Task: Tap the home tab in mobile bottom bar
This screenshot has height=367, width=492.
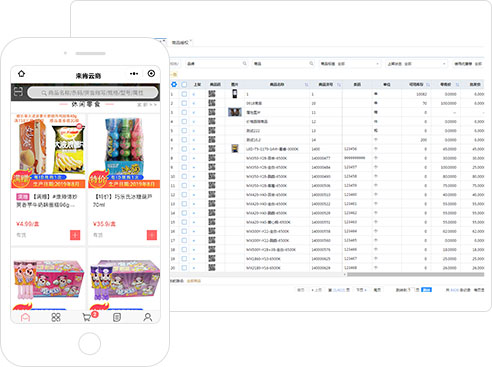Action: point(26,317)
